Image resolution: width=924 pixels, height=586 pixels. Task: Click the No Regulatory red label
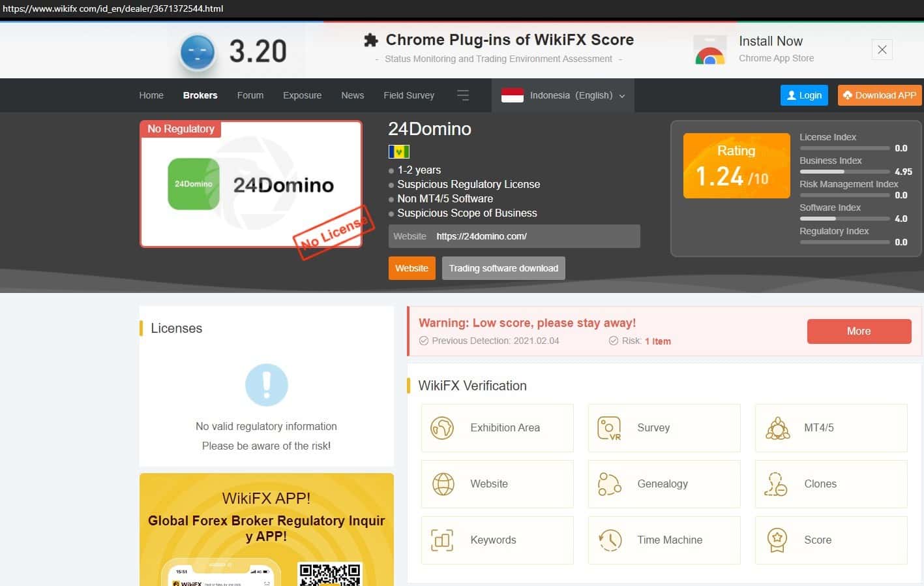pyautogui.click(x=181, y=129)
